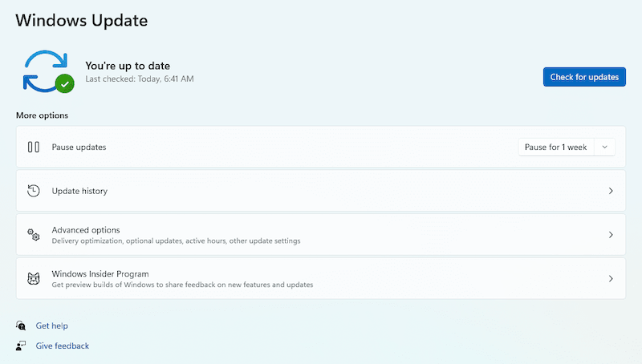Click the Get preview builds description text
This screenshot has width=642, height=364.
[182, 285]
